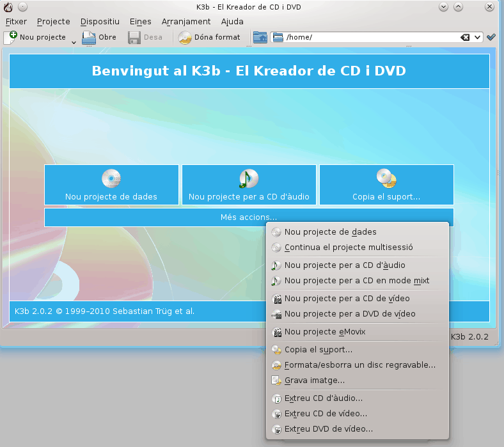Open the Eines menu
This screenshot has height=447, width=504.
point(140,21)
